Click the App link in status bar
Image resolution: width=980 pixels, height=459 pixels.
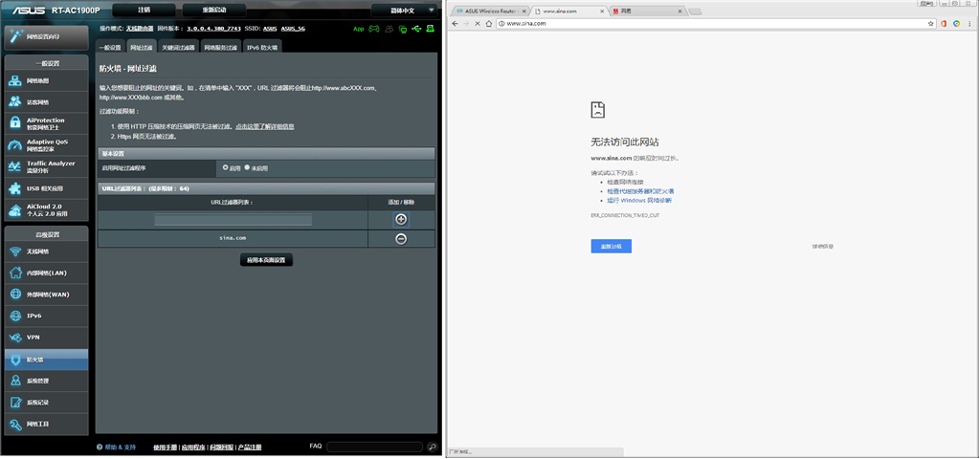click(x=359, y=29)
